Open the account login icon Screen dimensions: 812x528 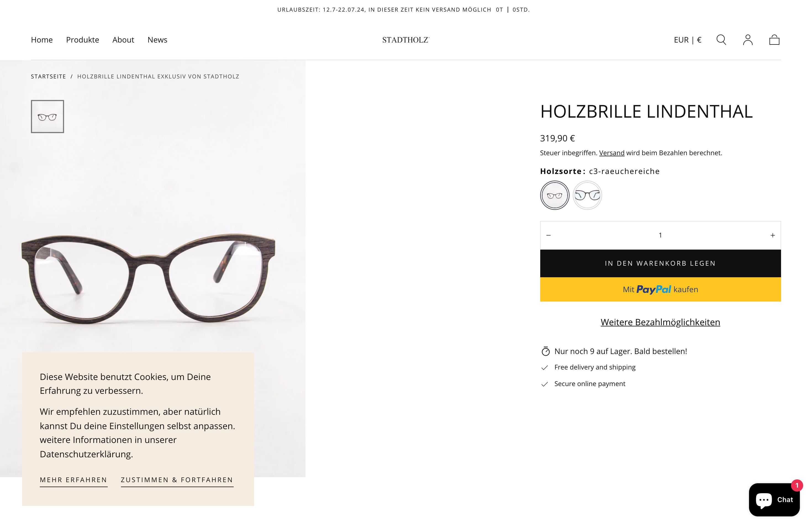pos(748,40)
